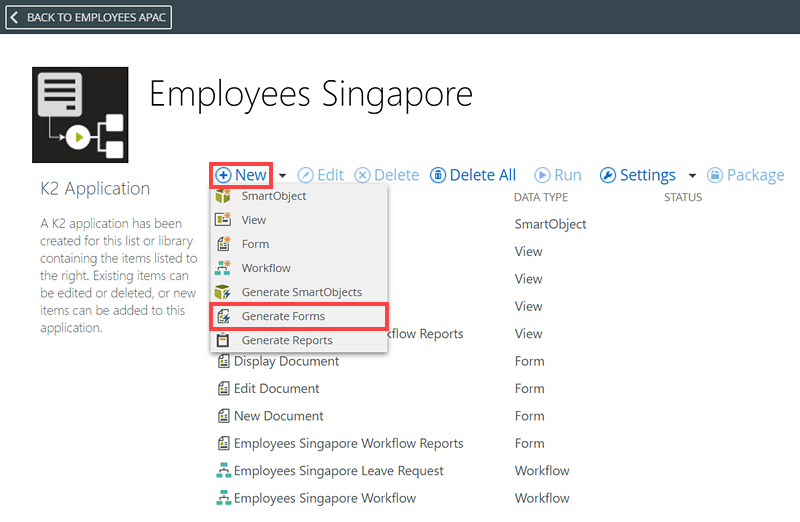Viewport: 800px width, 522px height.
Task: Click the Employees Singapore Workflow icon
Action: click(x=223, y=498)
